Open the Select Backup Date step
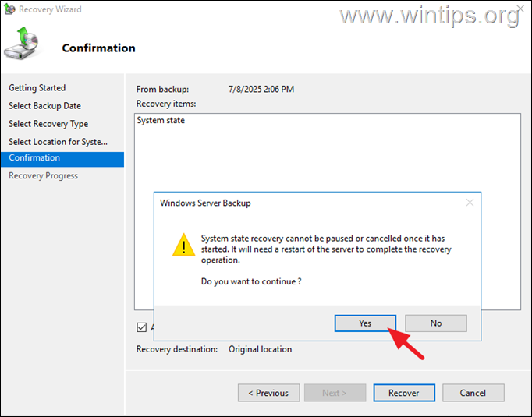Screen dimensions: 532x417 click(x=44, y=106)
